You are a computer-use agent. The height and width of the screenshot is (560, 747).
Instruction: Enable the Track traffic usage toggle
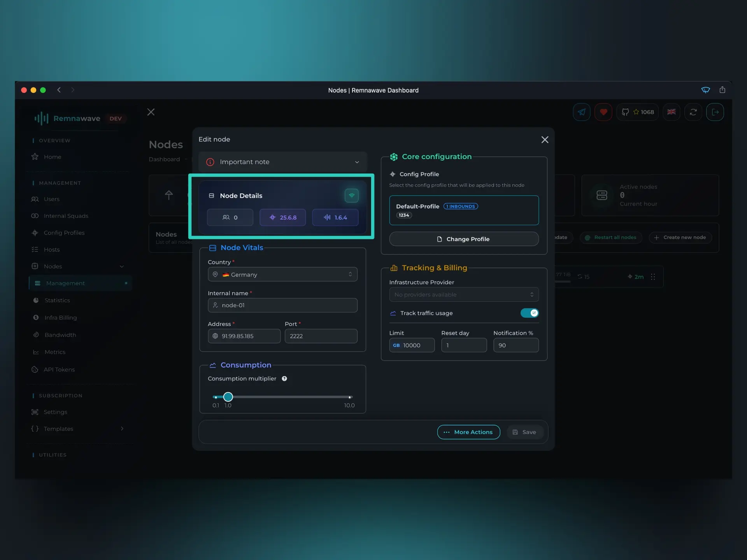tap(530, 313)
